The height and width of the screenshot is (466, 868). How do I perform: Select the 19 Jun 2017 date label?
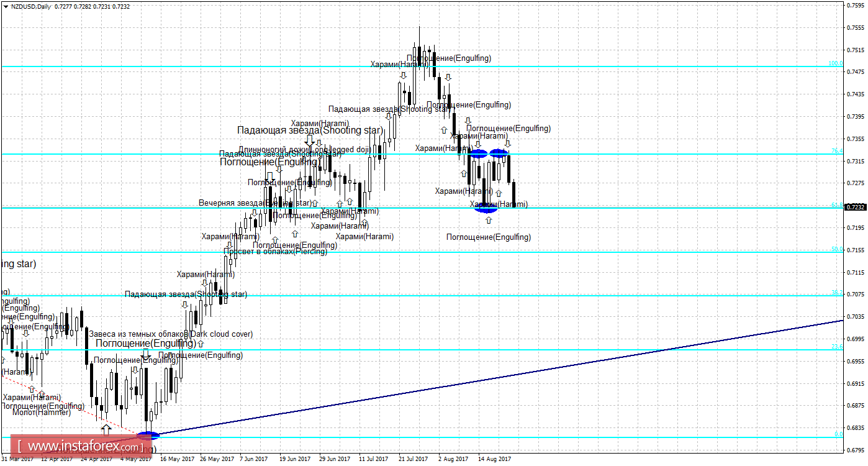pos(295,460)
